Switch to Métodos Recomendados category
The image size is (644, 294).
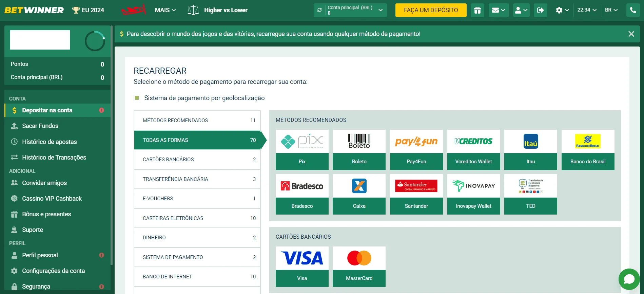click(x=197, y=121)
